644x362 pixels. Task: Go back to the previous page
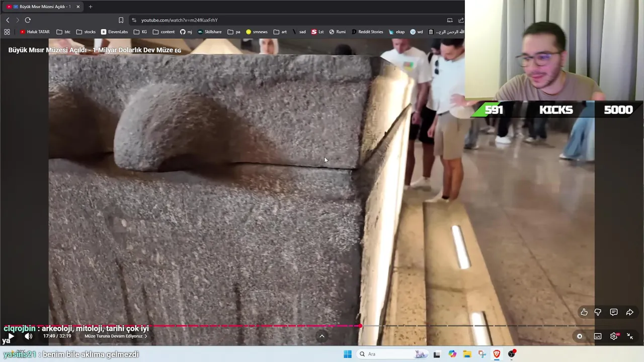(8, 20)
